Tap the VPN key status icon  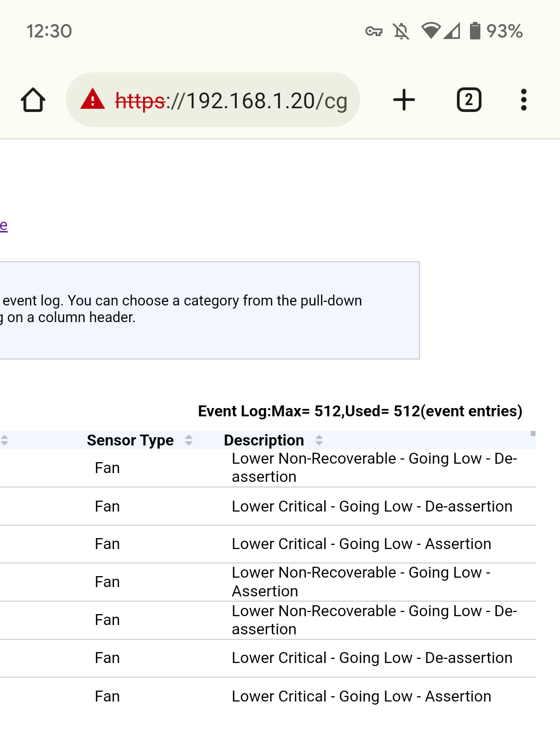tap(374, 31)
